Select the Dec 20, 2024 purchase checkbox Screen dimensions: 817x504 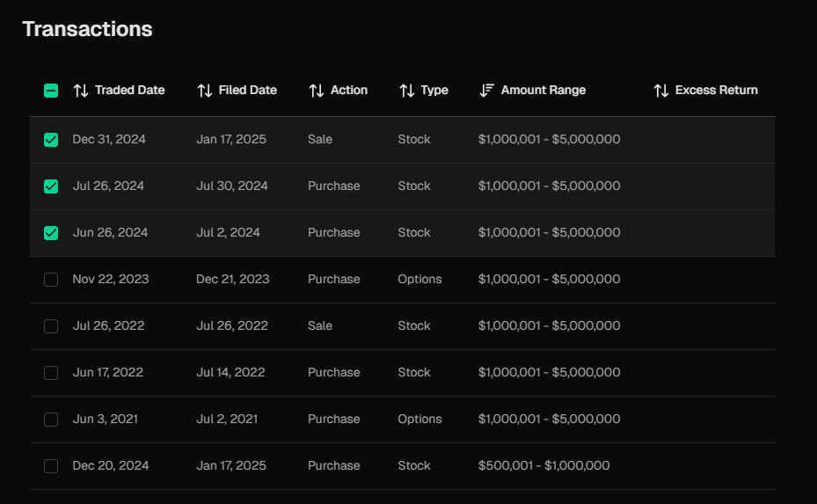click(x=51, y=466)
